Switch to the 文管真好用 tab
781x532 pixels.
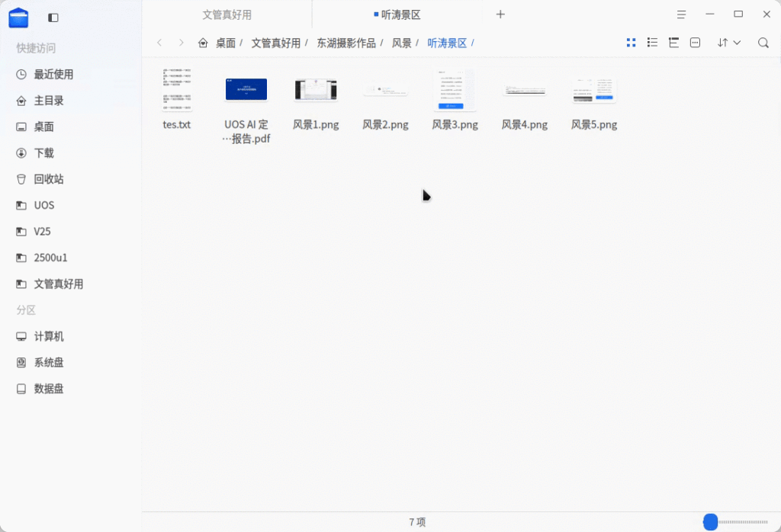click(x=227, y=14)
